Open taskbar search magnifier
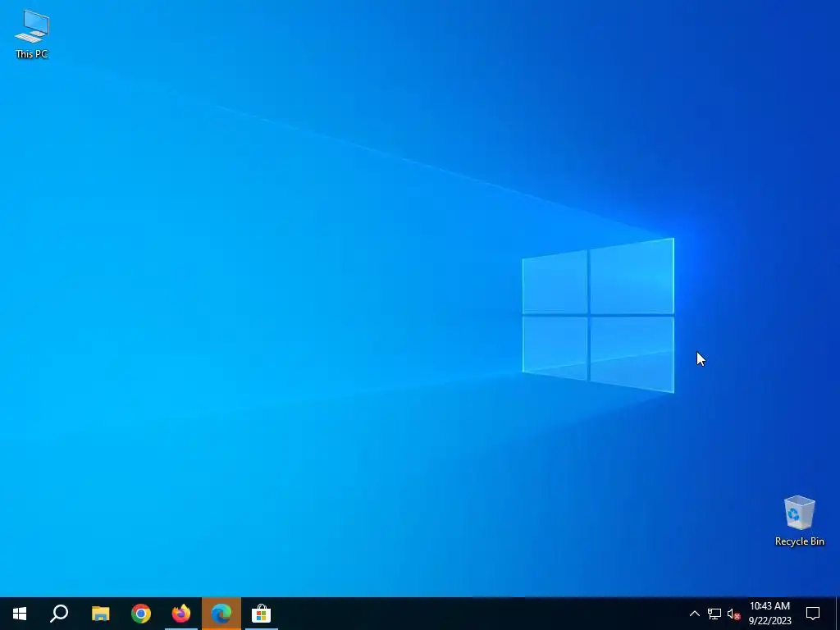Image resolution: width=840 pixels, height=630 pixels. tap(59, 614)
